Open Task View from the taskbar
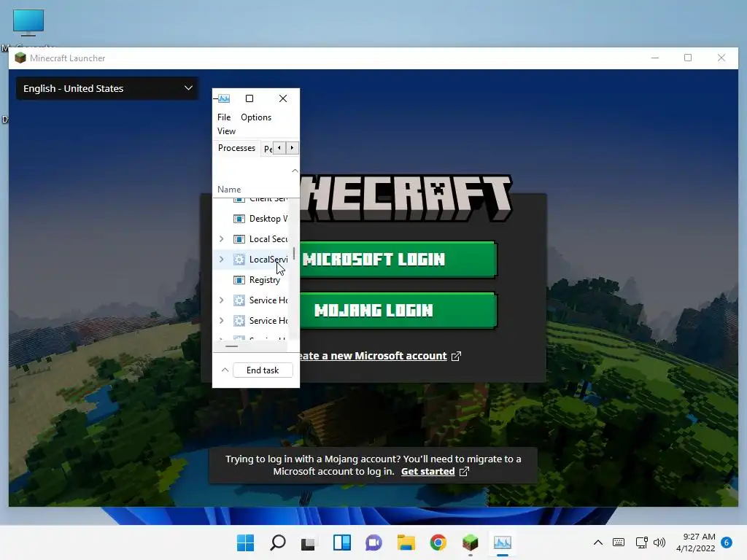747x560 pixels. (x=309, y=542)
